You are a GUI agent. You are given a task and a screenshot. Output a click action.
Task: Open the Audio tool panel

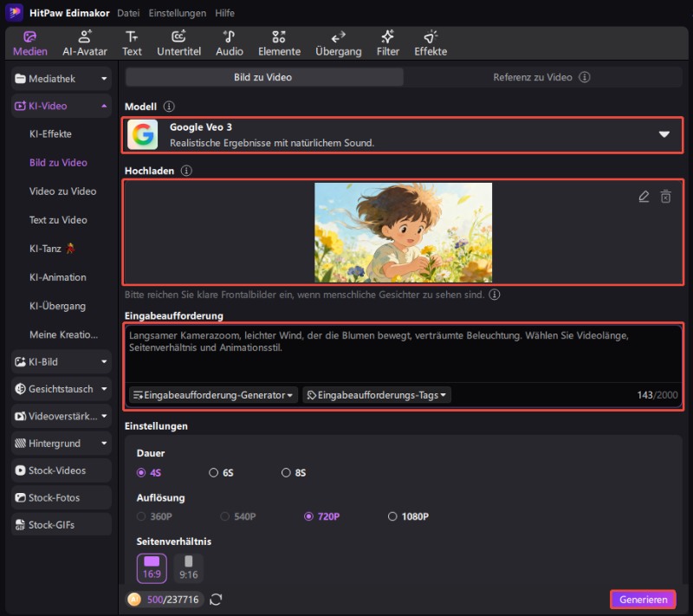pyautogui.click(x=229, y=42)
